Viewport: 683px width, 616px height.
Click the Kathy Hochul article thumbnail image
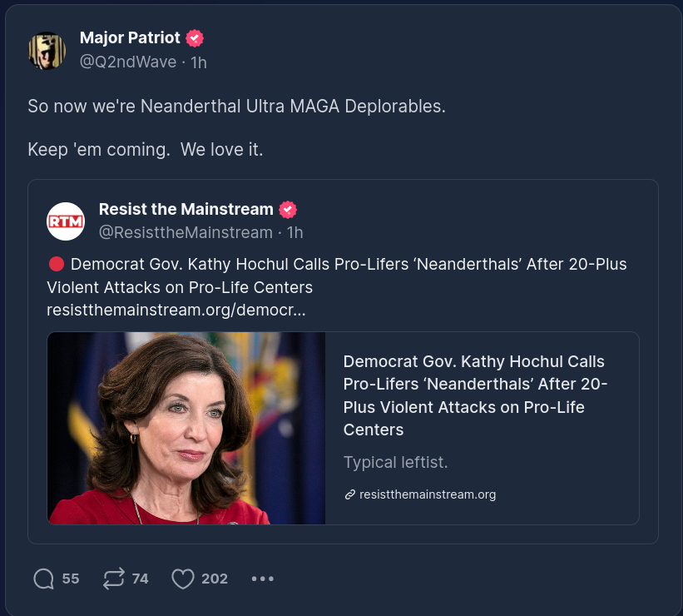[x=186, y=428]
